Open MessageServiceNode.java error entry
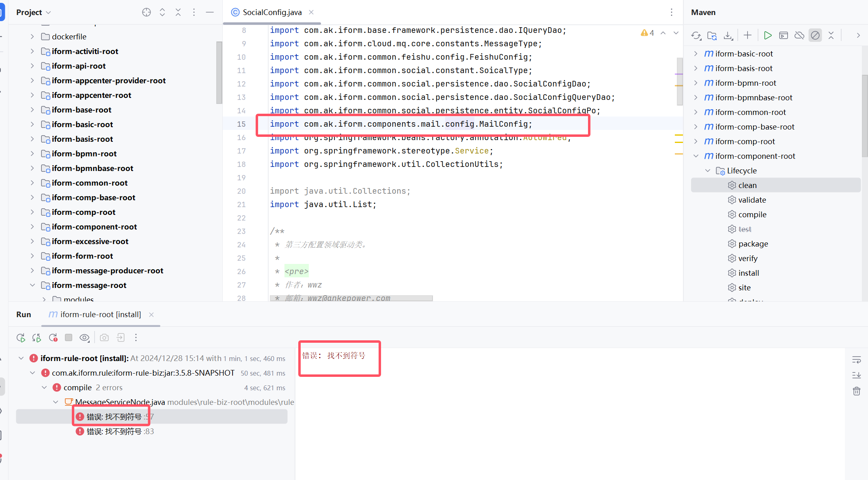The height and width of the screenshot is (480, 868). pos(120,402)
